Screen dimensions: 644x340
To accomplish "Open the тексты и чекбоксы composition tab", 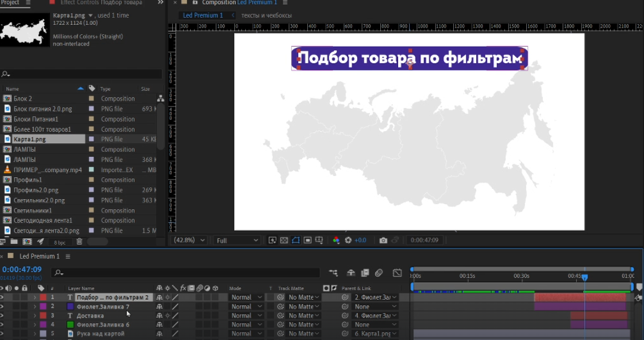I will (x=266, y=16).
